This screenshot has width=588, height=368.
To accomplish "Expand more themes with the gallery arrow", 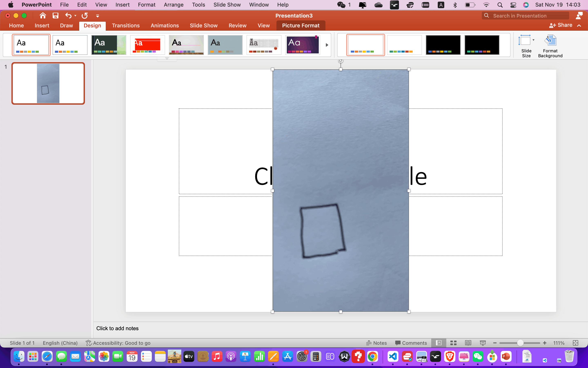I will [327, 45].
